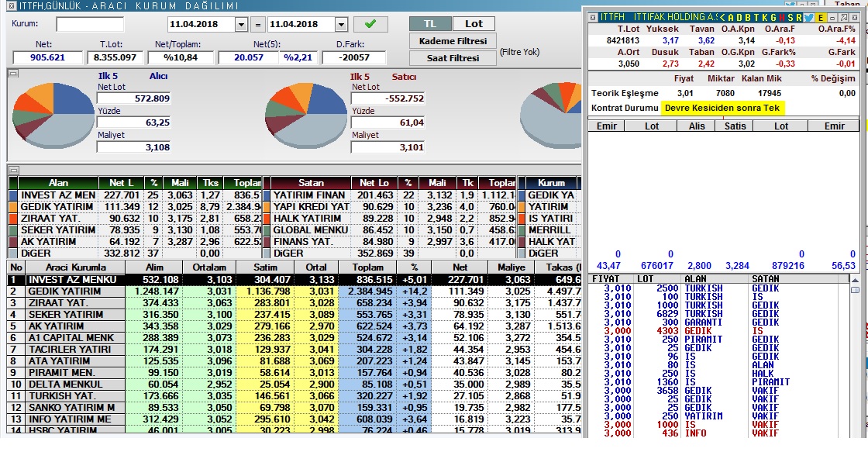Click the Kurum input field
The image size is (868, 476).
90,24
